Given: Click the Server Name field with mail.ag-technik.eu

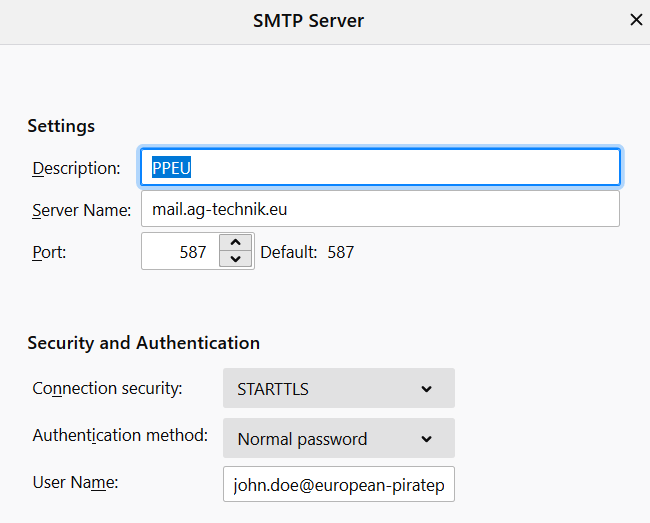Looking at the screenshot, I should pos(380,210).
